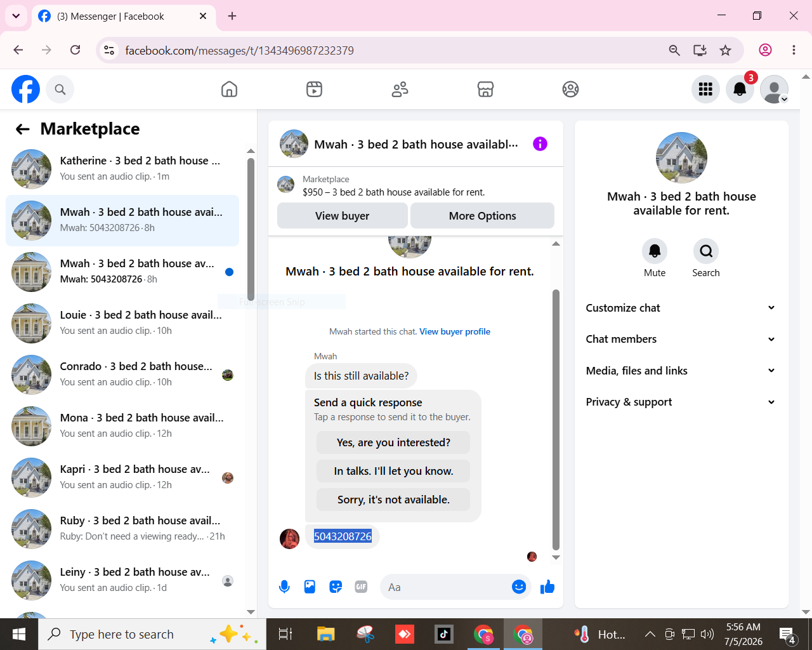Screen dimensions: 812x650
Task: Send quick response Yes, are you interested?
Action: coord(393,442)
